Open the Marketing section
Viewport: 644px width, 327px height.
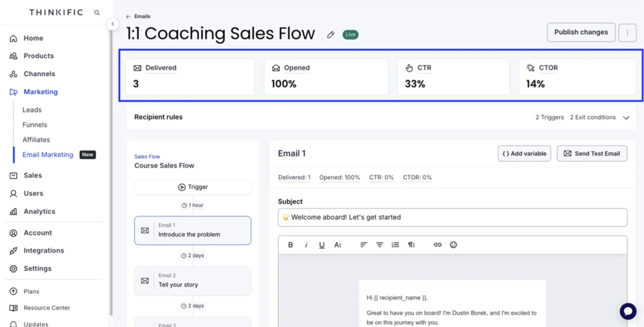pos(40,92)
